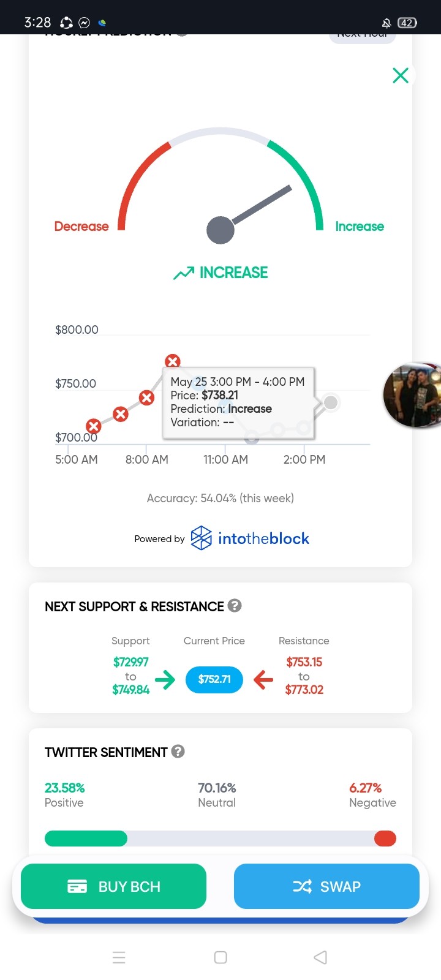Open the intotheblock logo link
Screen dimensions: 441x980
[250, 538]
